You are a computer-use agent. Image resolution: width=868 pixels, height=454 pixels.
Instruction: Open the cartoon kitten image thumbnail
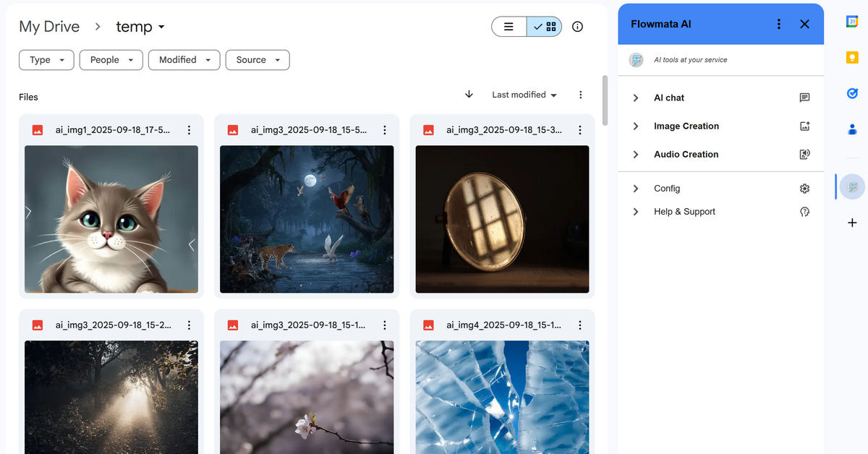point(111,219)
